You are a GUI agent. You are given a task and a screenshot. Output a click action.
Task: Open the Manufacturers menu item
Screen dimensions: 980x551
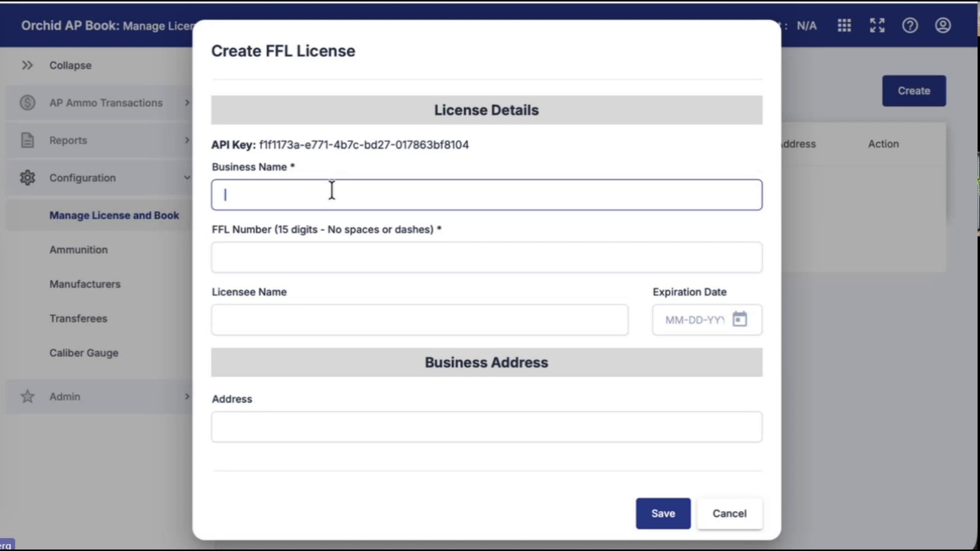coord(85,284)
